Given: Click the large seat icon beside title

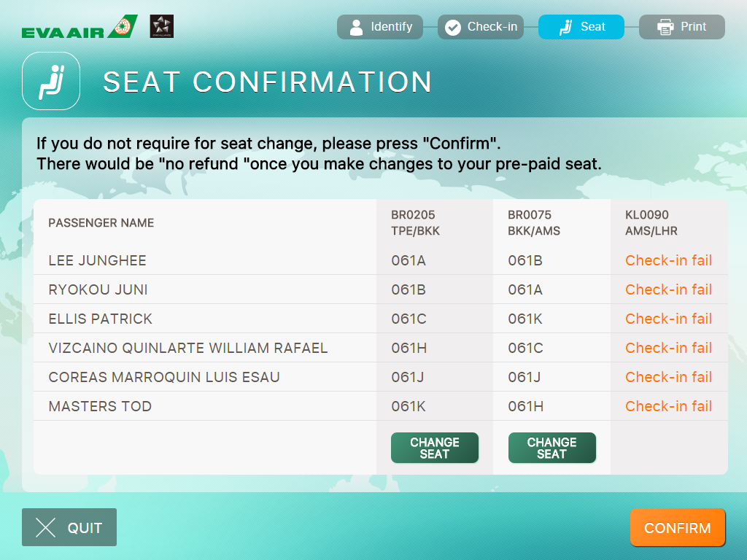Looking at the screenshot, I should click(x=50, y=81).
